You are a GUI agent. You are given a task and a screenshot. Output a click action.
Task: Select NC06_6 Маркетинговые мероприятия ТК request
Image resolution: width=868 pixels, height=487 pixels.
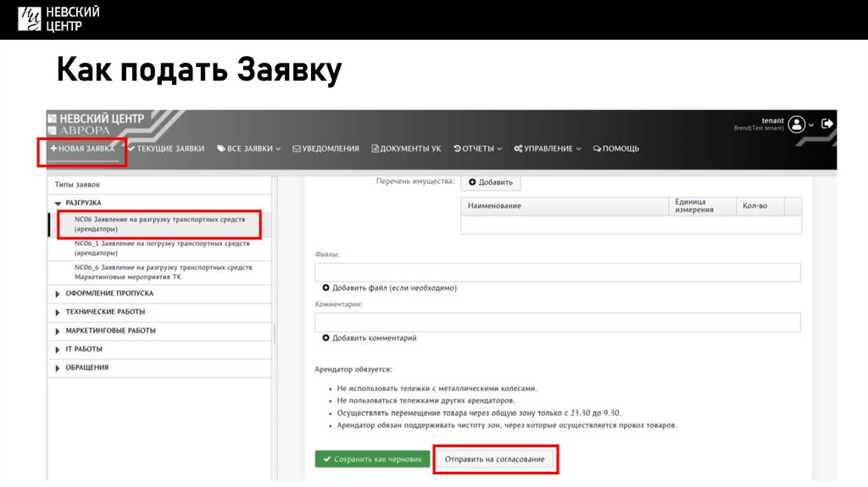click(x=164, y=272)
